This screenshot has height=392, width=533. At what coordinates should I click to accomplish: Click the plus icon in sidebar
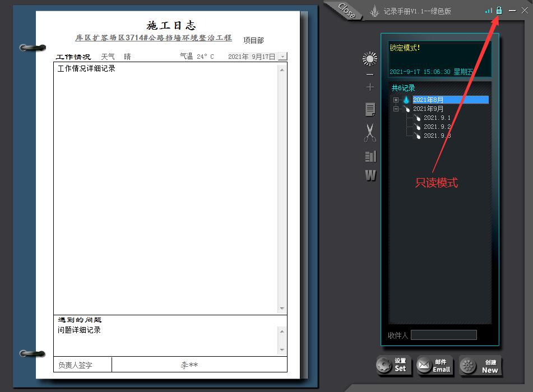(x=370, y=87)
